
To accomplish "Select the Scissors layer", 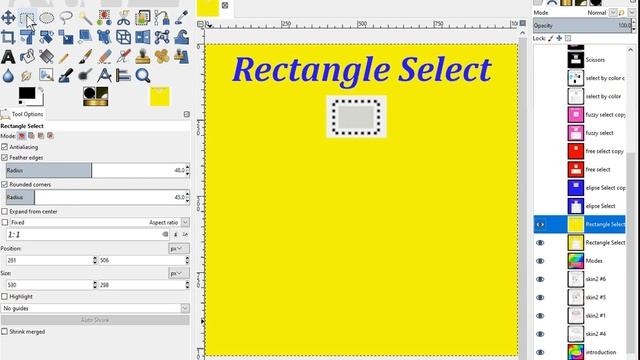I will [595, 60].
